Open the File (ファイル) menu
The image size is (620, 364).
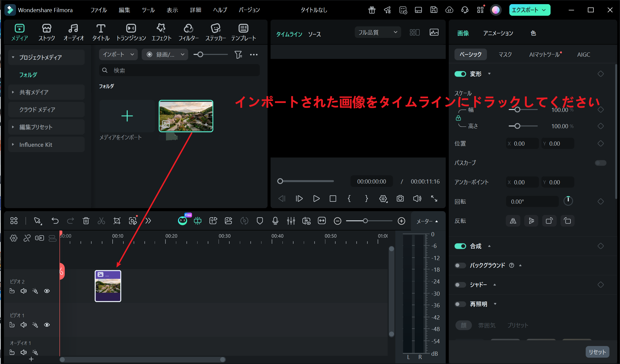(x=99, y=10)
